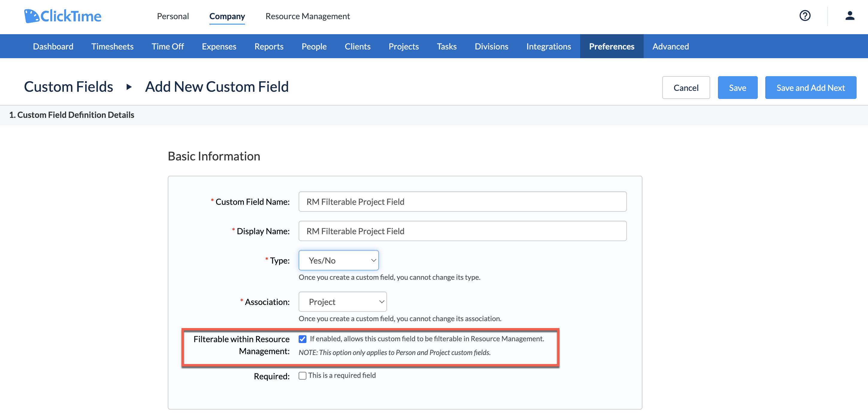Click the Save button
The height and width of the screenshot is (418, 868).
[737, 88]
